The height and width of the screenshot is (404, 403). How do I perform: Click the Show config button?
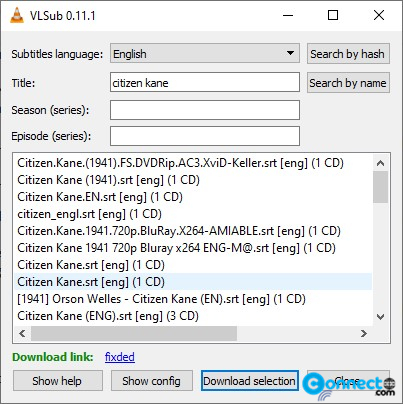152,381
